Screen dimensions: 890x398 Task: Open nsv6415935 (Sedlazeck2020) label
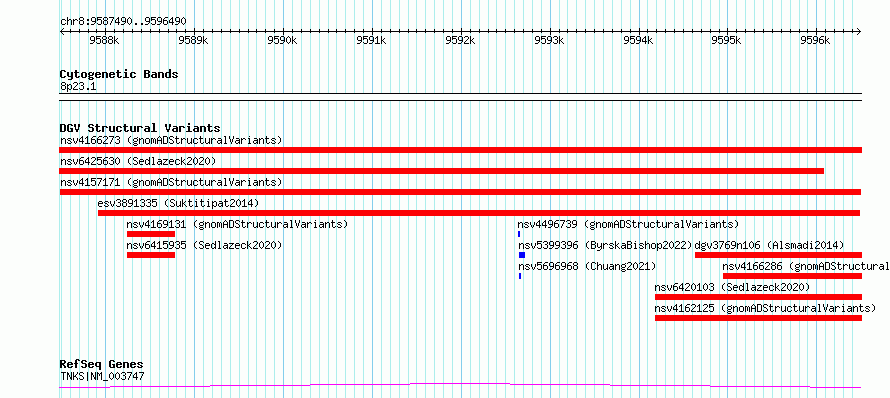point(204,245)
